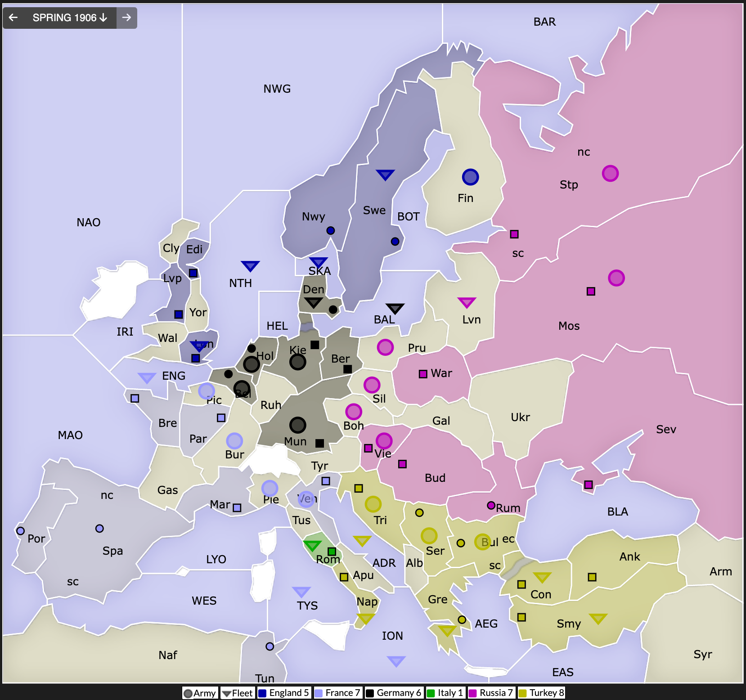
Task: Click the German fleet in Baltic Sea
Action: (x=395, y=308)
